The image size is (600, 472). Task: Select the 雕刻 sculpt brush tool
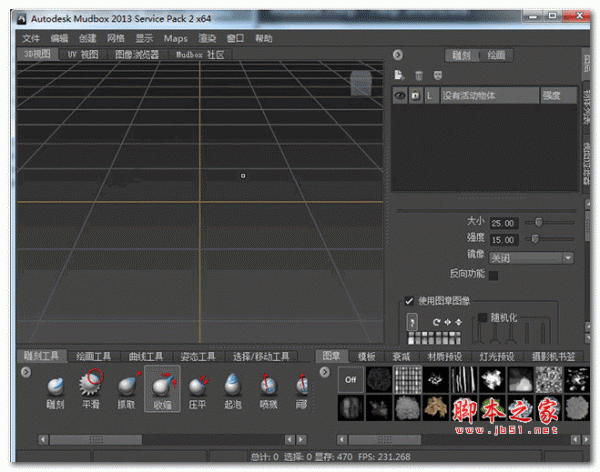pos(55,385)
